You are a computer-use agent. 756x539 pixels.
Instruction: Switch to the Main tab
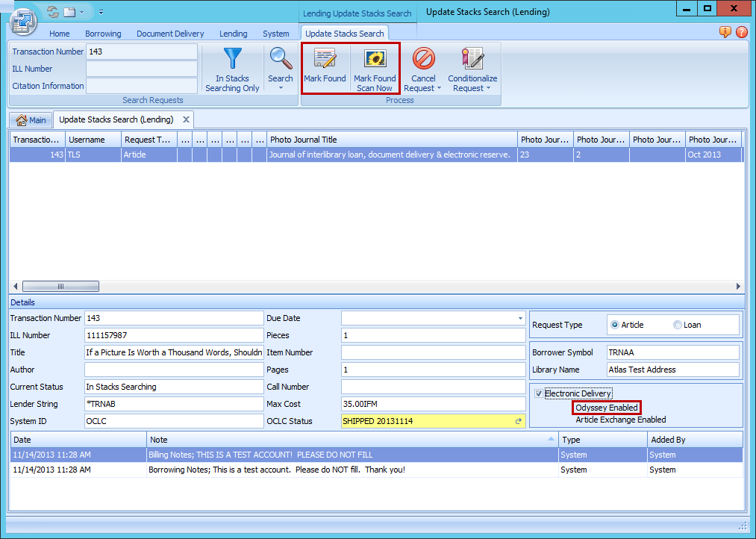(31, 120)
